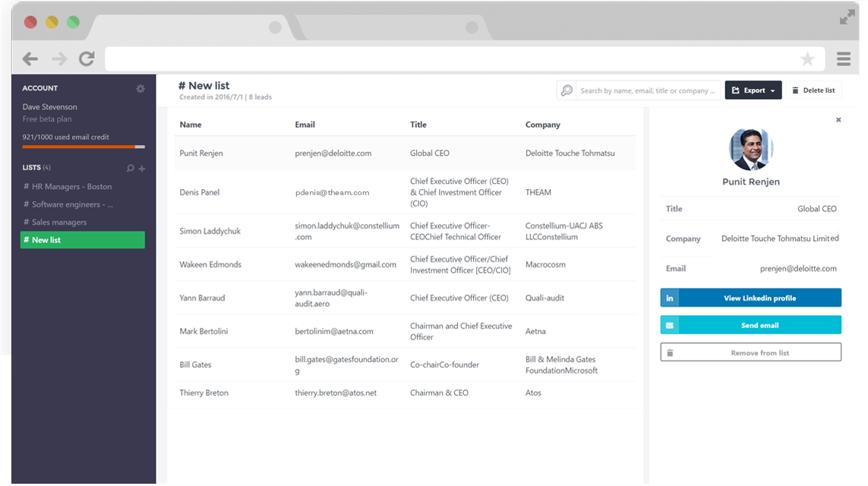Sort by the Company column header
Viewport: 868px width, 486px height.
coord(542,125)
